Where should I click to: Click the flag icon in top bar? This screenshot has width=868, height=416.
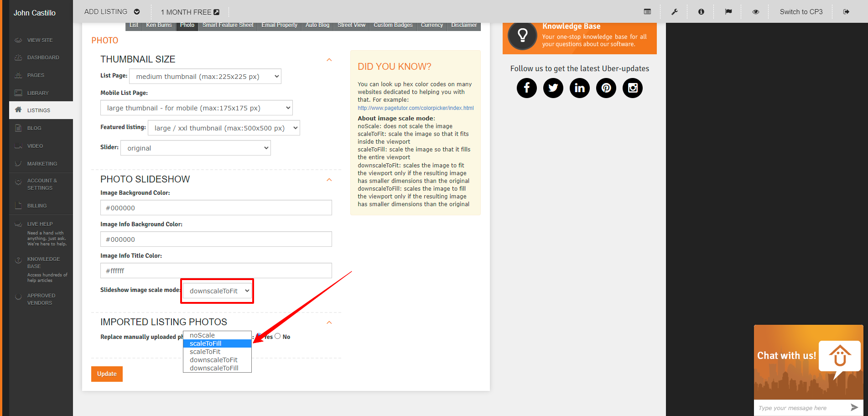[728, 12]
